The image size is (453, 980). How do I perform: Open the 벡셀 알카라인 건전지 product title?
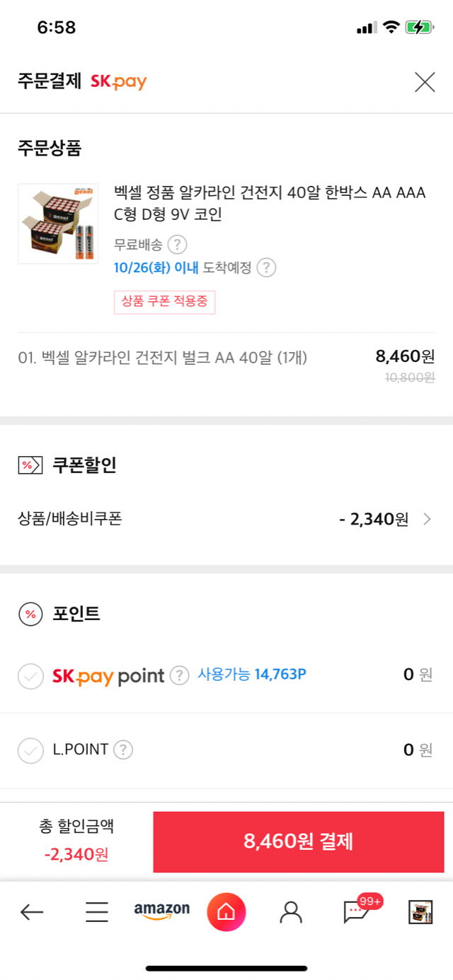[x=270, y=204]
